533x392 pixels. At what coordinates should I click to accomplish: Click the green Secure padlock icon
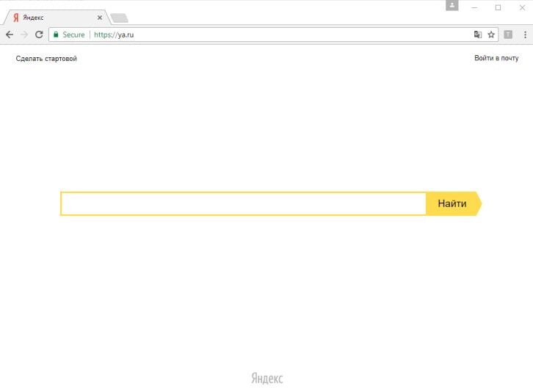point(56,35)
